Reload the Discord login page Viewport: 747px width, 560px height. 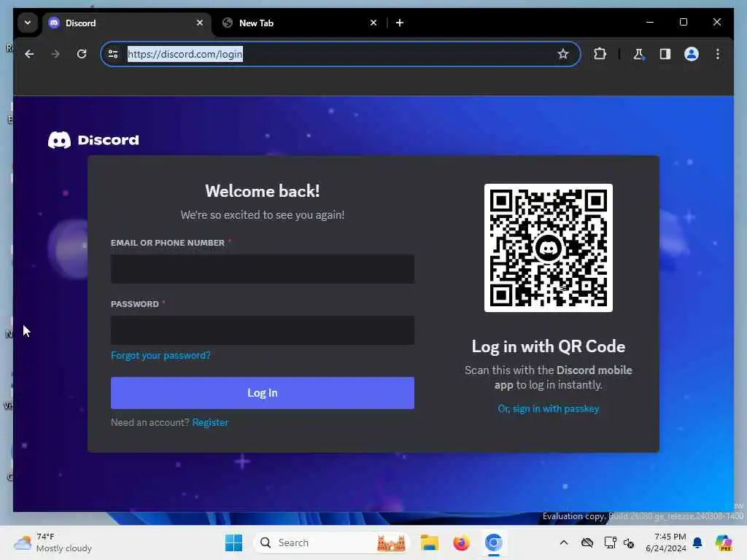pyautogui.click(x=82, y=54)
